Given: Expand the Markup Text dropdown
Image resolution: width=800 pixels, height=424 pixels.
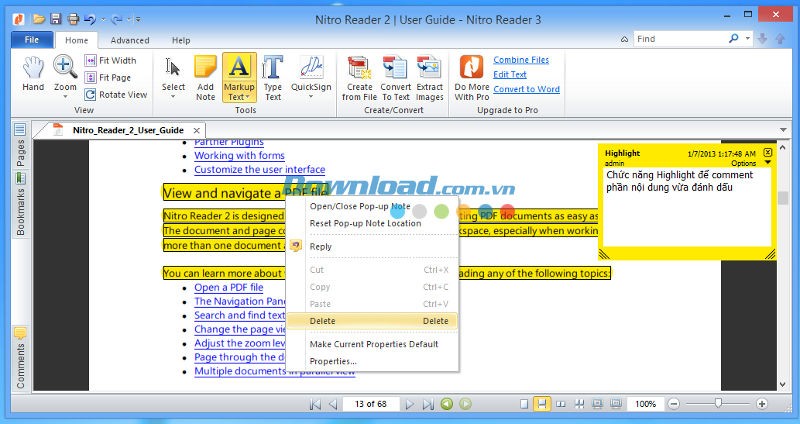Looking at the screenshot, I should (239, 97).
